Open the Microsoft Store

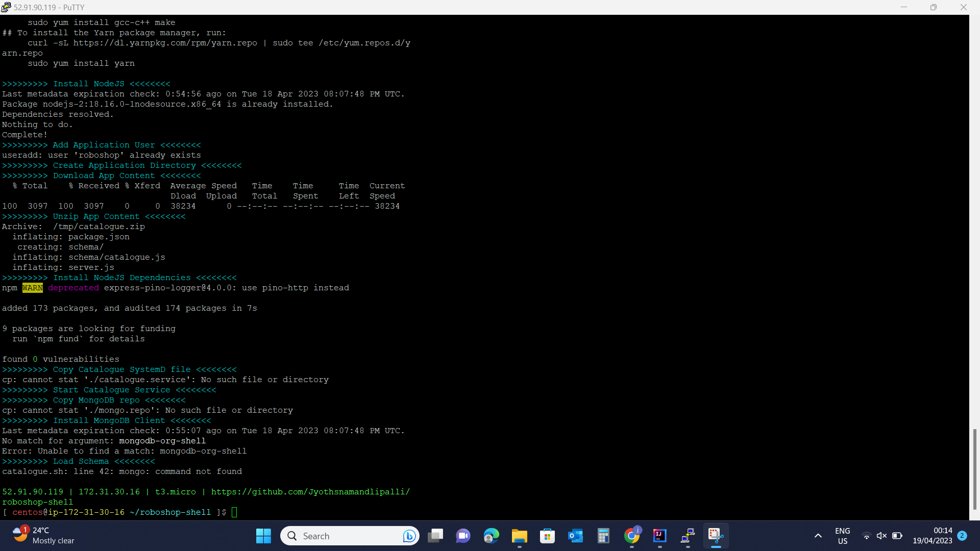pyautogui.click(x=547, y=536)
